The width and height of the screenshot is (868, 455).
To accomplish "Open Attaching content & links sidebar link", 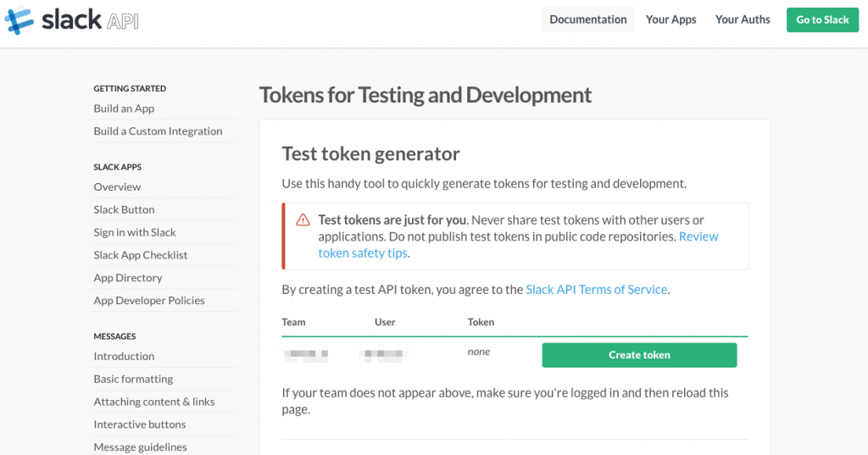I will (154, 402).
